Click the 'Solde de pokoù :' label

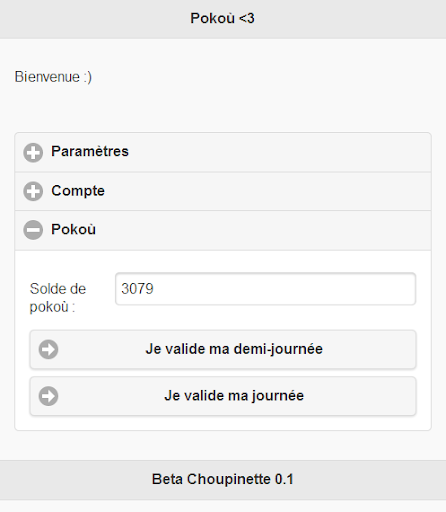coord(58,298)
